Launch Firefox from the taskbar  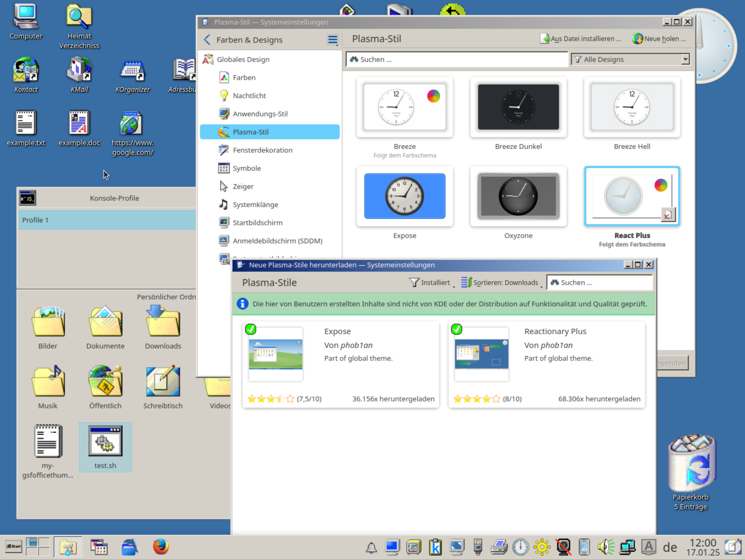tap(161, 547)
